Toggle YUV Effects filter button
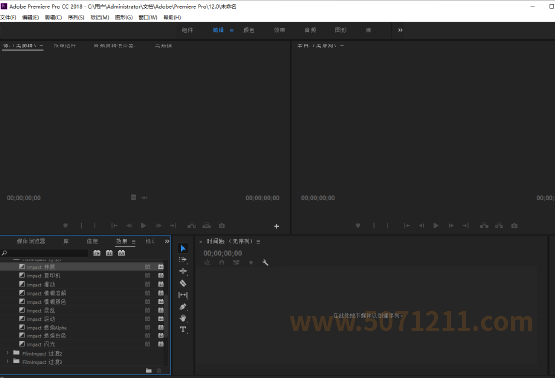The image size is (555, 378). point(121,253)
